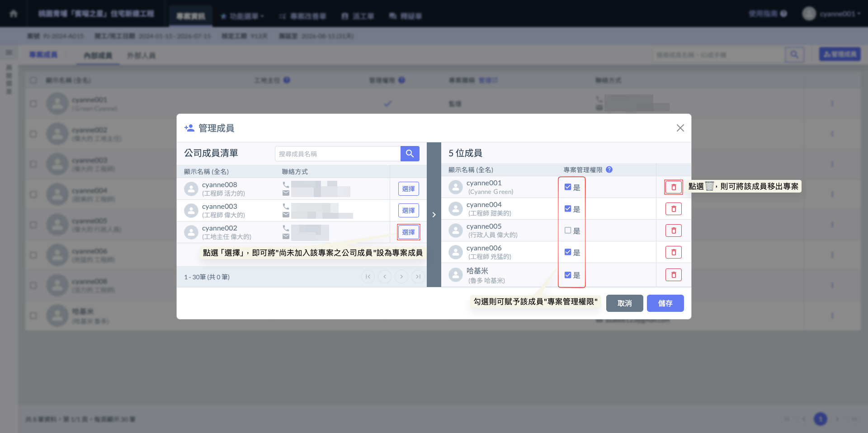Viewport: 868px width, 433px height.
Task: Click the help icon beside 專案管理權限
Action: point(609,170)
